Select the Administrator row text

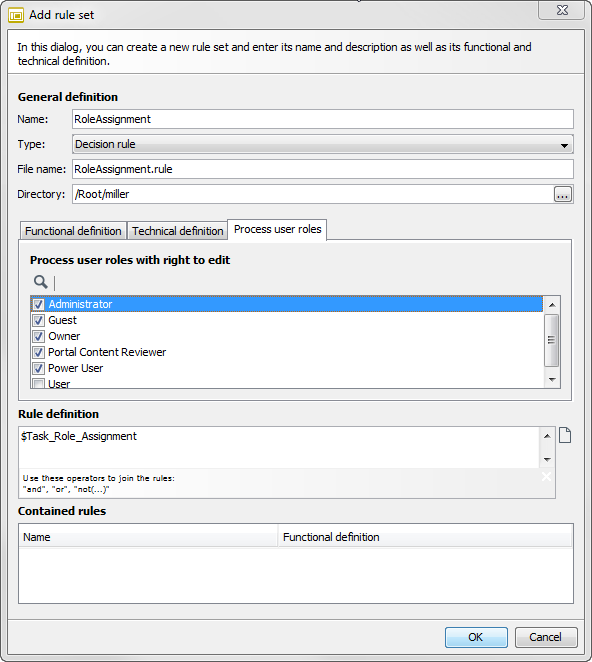point(80,304)
